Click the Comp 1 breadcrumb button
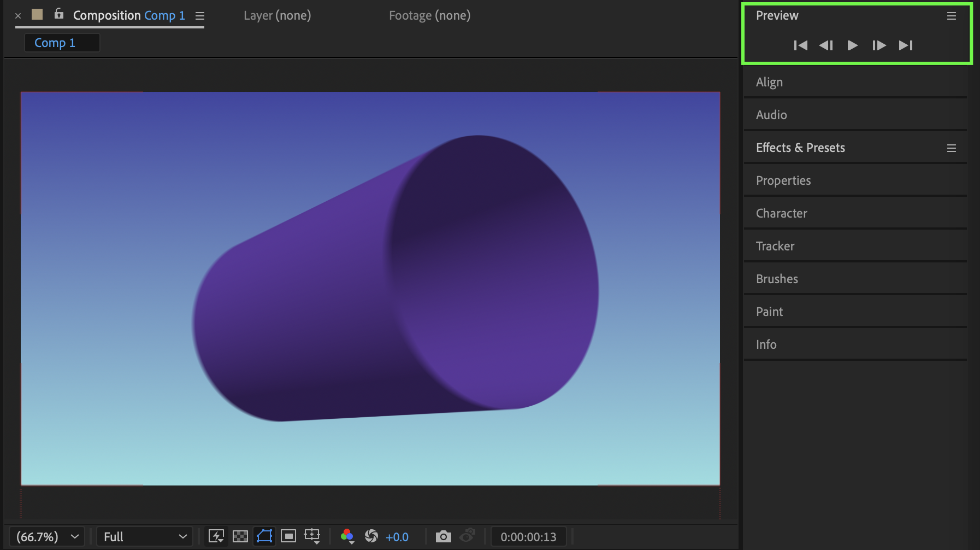This screenshot has height=550, width=980. tap(55, 43)
